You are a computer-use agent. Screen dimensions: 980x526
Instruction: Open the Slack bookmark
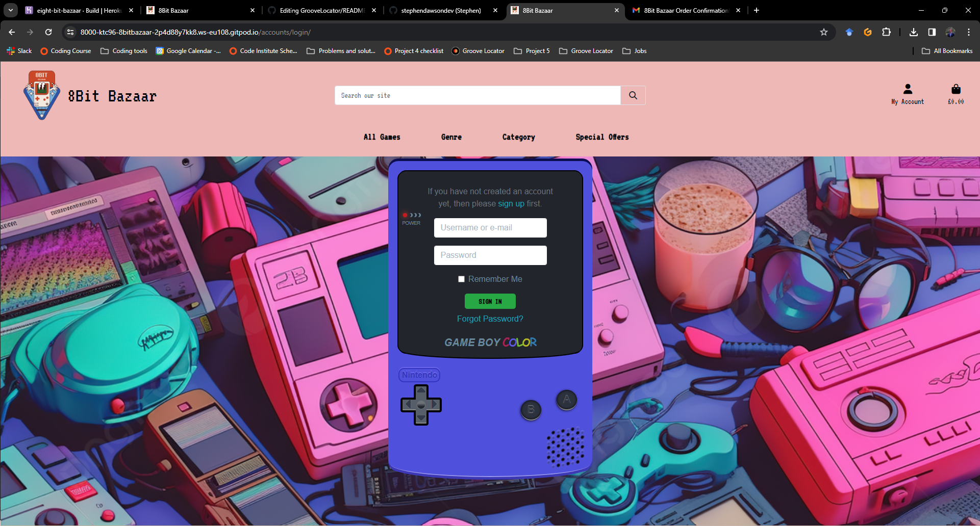point(19,51)
